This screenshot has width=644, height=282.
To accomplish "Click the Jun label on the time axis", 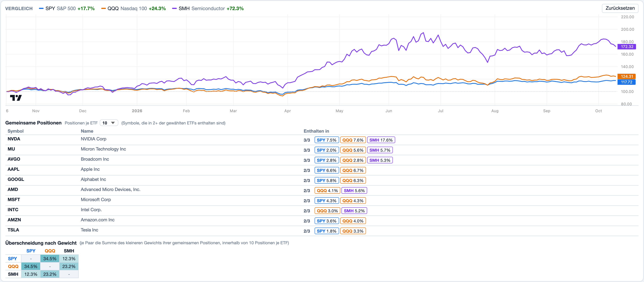I will (389, 111).
